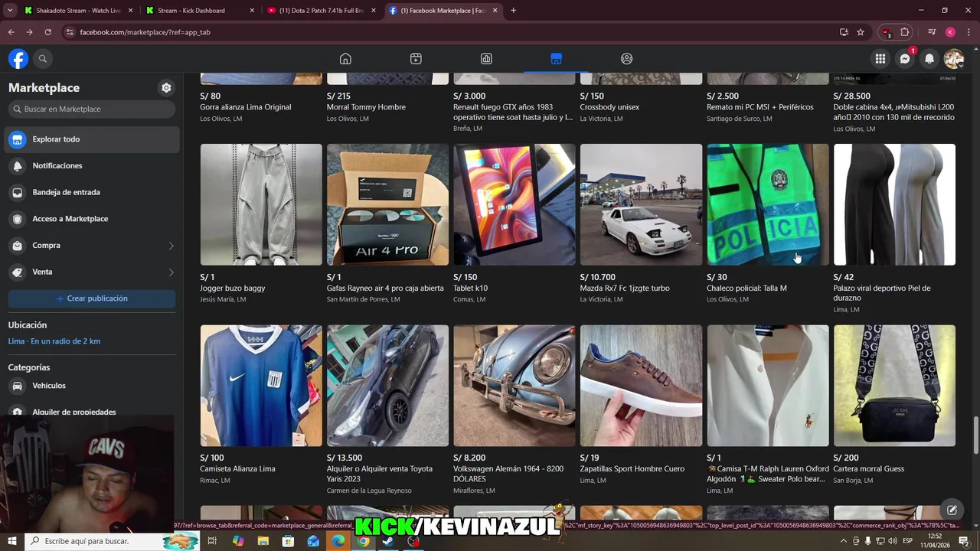This screenshot has width=980, height=551.
Task: Open the Vehículos category
Action: coord(92,386)
